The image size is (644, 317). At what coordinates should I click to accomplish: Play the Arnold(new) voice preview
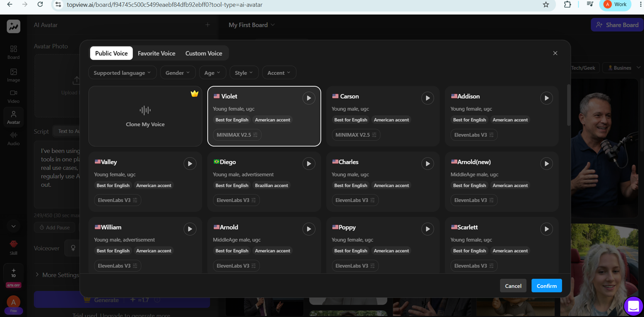(x=547, y=164)
